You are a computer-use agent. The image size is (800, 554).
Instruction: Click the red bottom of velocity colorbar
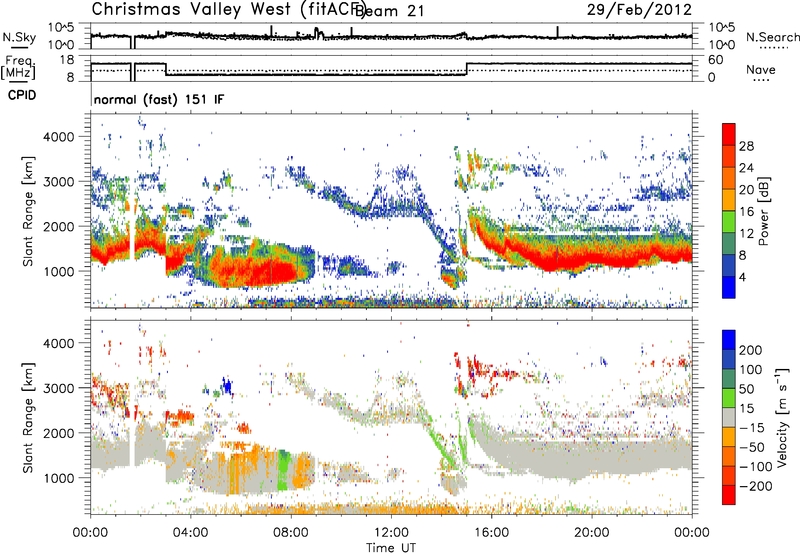(x=729, y=495)
